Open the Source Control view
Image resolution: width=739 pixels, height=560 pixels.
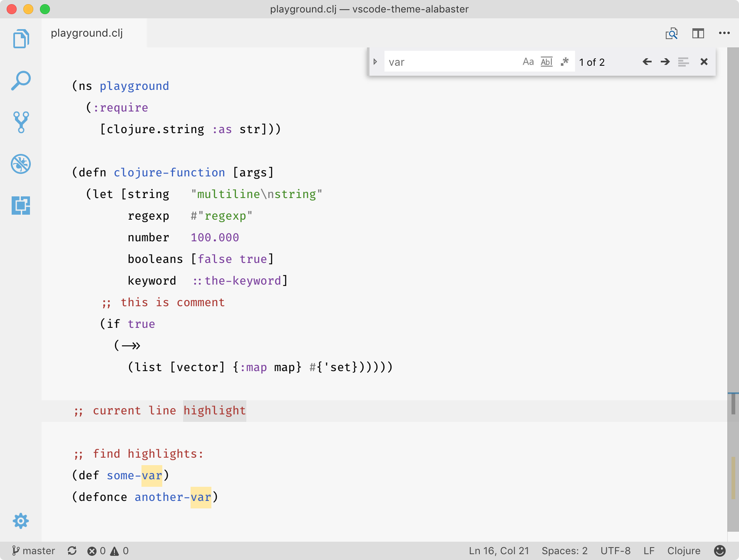(21, 122)
